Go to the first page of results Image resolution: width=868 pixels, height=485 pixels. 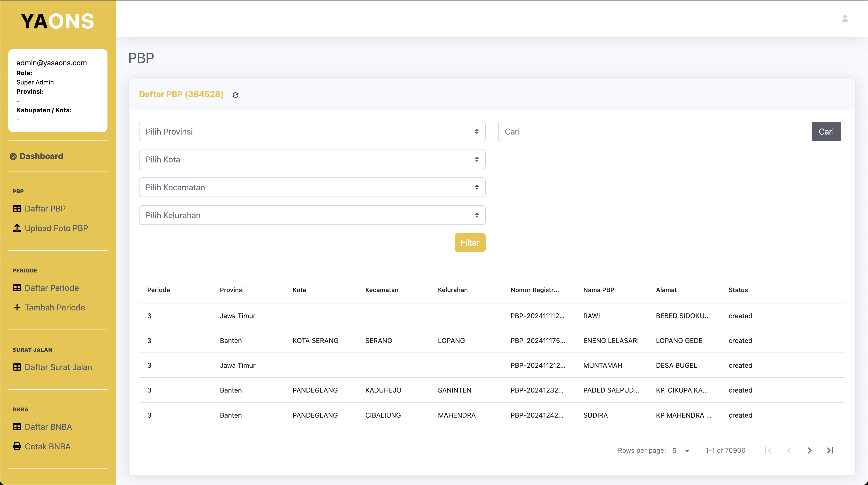768,450
